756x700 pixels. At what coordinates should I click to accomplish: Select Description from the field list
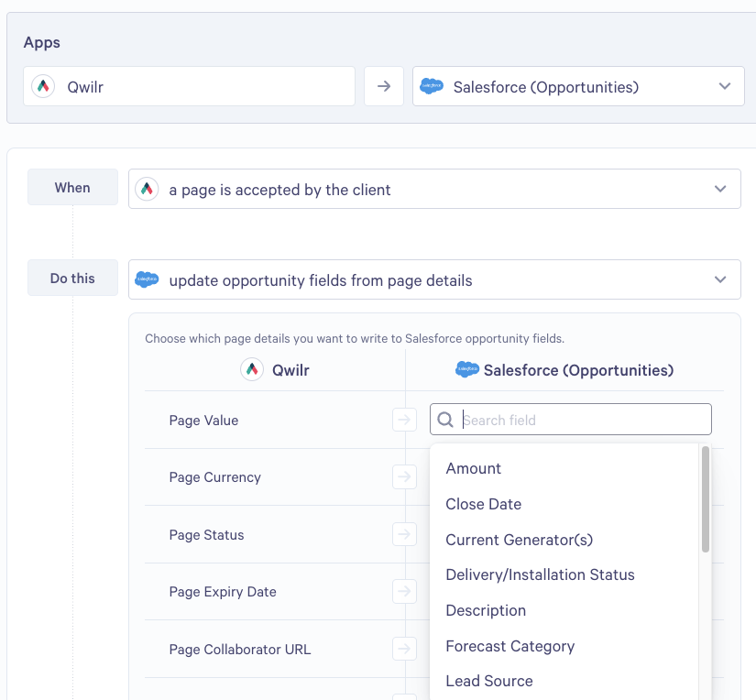pyautogui.click(x=486, y=610)
